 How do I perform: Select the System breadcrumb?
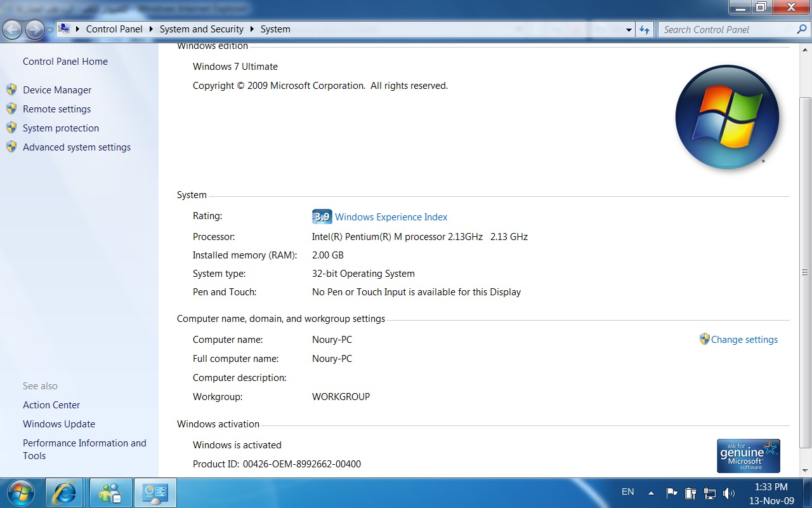pyautogui.click(x=275, y=29)
